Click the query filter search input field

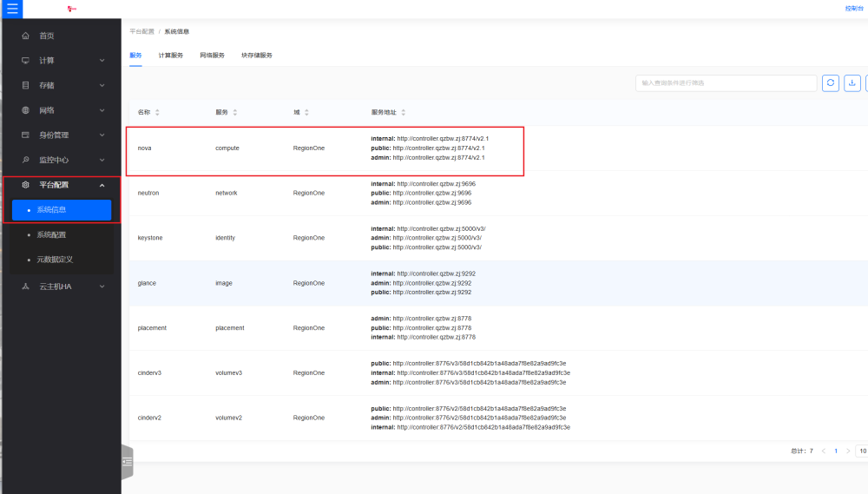click(x=726, y=83)
